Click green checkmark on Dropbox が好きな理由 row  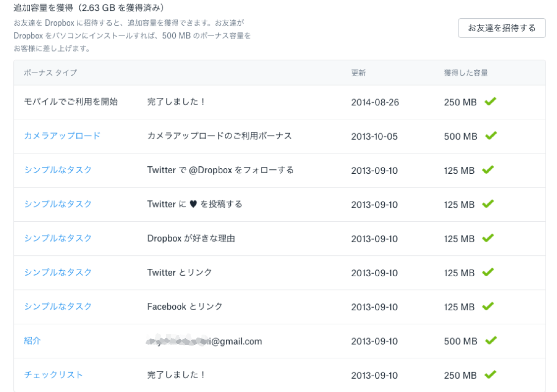point(488,238)
